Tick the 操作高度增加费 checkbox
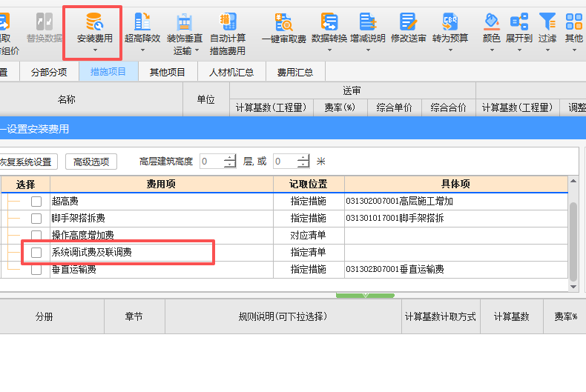 [36, 235]
